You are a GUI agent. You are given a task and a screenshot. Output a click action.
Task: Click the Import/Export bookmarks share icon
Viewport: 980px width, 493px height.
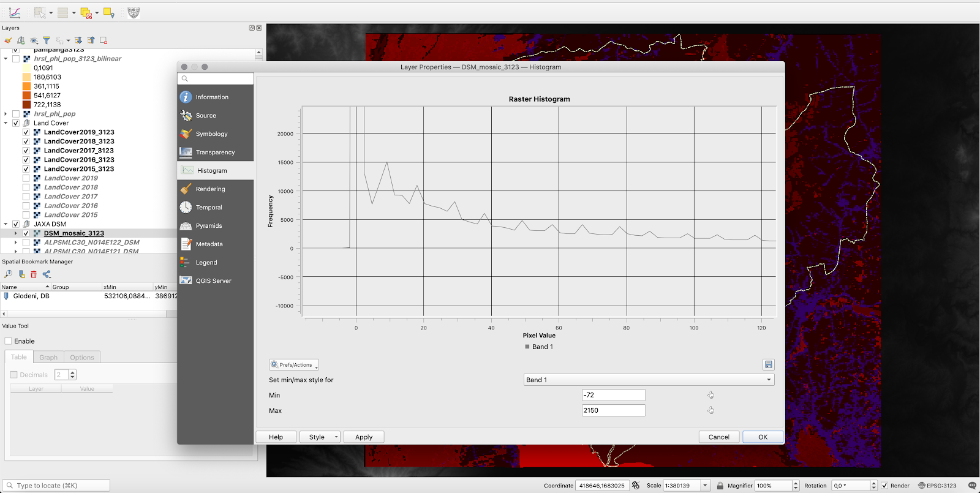47,274
